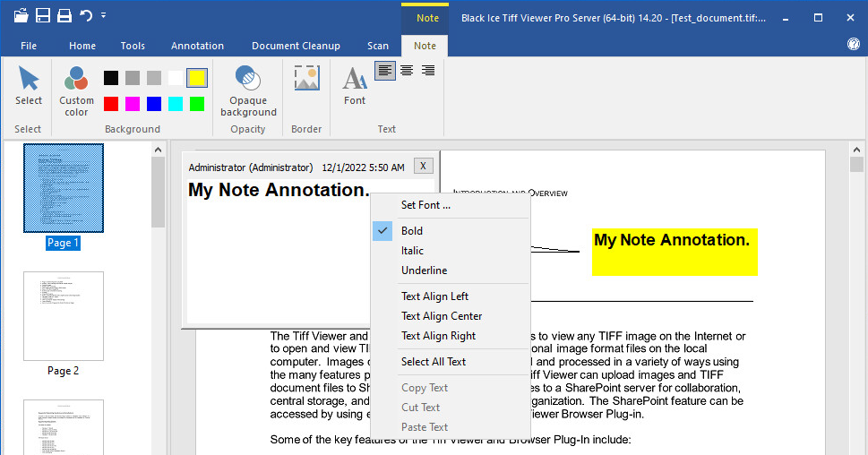
Task: Open the Custom color picker
Action: click(x=76, y=90)
